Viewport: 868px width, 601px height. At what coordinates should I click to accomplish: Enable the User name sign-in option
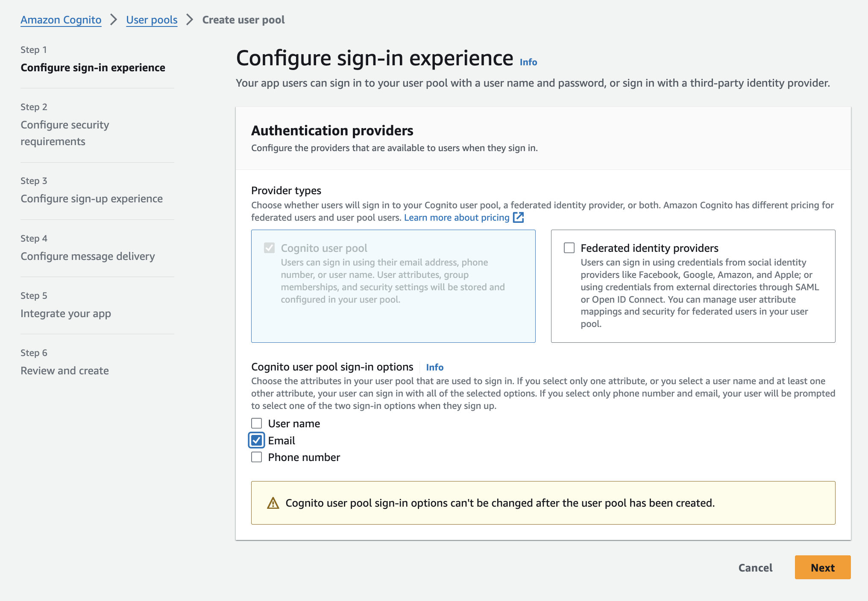pyautogui.click(x=256, y=423)
